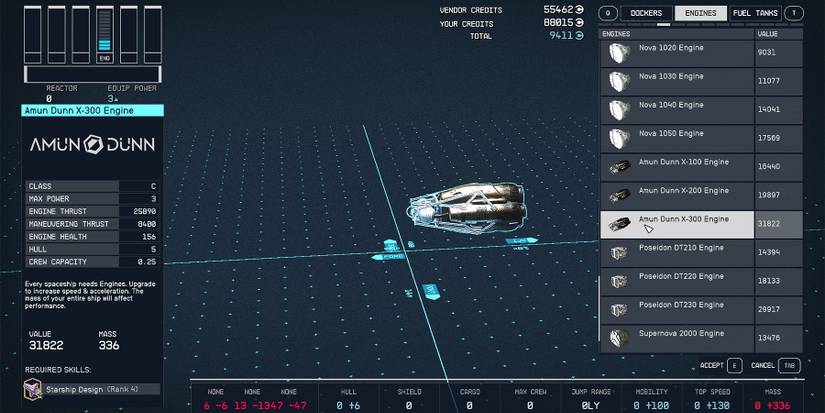This screenshot has height=413, width=825.
Task: Select the Engines category tab
Action: tap(700, 13)
